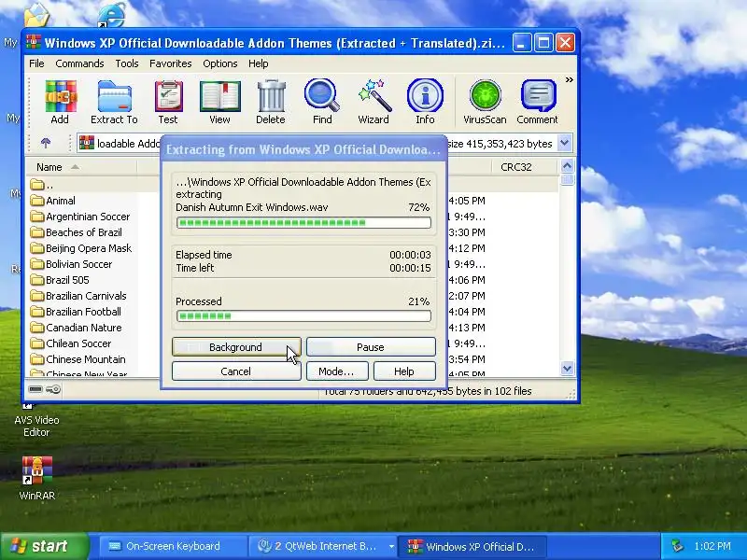
Task: Click the Windows XP Official taskbar item
Action: (x=472, y=546)
